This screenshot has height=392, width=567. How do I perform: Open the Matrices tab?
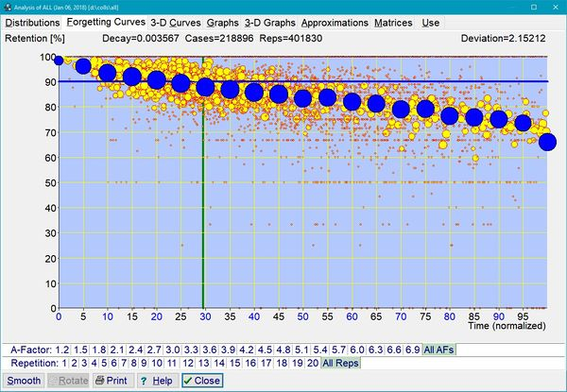pyautogui.click(x=393, y=23)
